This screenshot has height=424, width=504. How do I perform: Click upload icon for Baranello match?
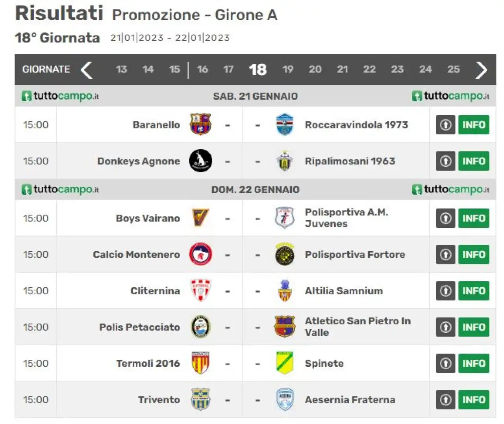(x=445, y=125)
